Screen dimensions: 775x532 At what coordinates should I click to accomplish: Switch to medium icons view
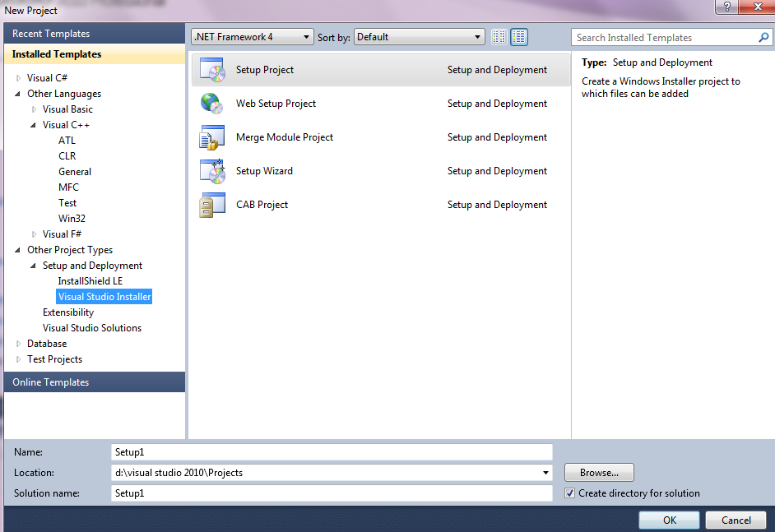pos(519,37)
